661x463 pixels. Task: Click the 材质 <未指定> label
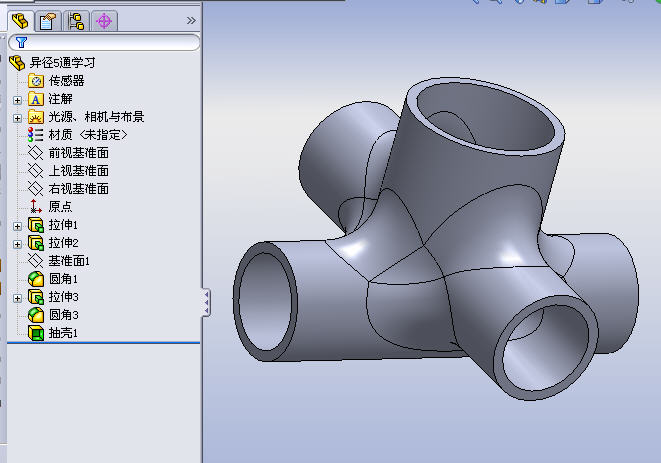[x=88, y=135]
